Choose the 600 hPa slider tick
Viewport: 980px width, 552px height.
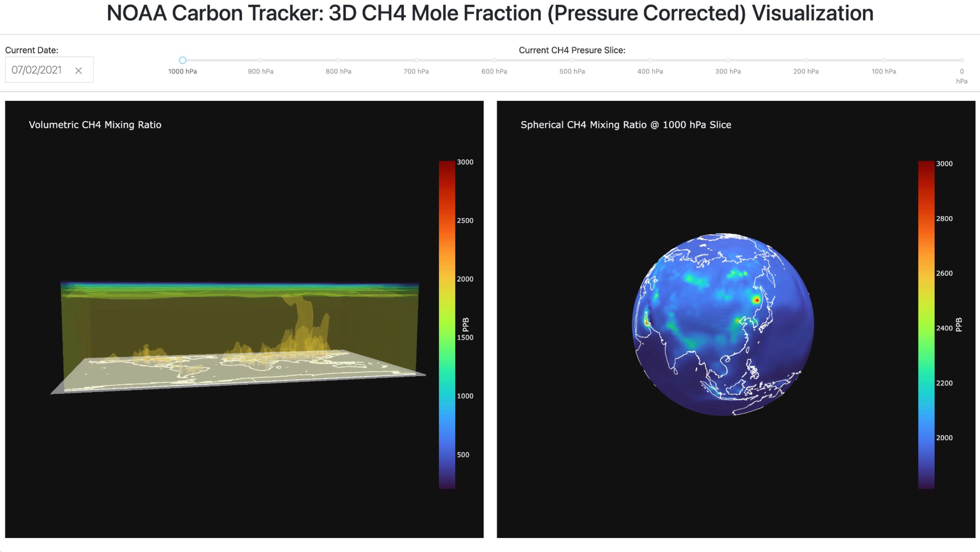[494, 60]
